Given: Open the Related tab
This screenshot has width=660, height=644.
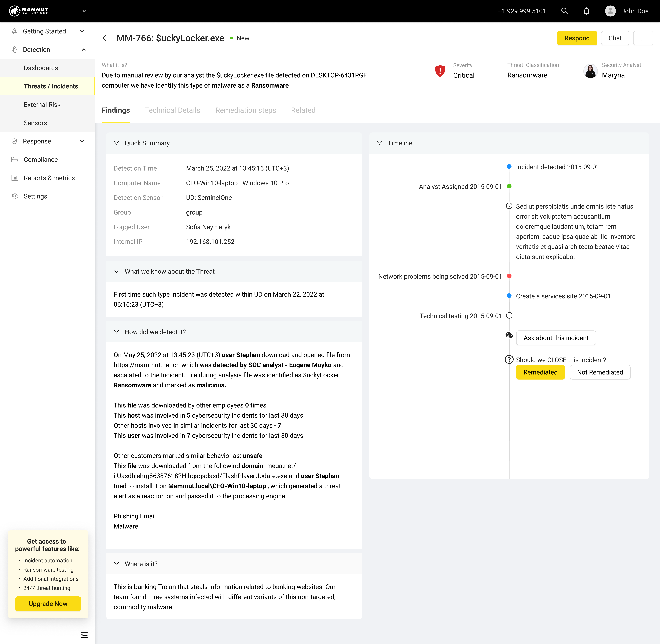Looking at the screenshot, I should click(x=303, y=110).
